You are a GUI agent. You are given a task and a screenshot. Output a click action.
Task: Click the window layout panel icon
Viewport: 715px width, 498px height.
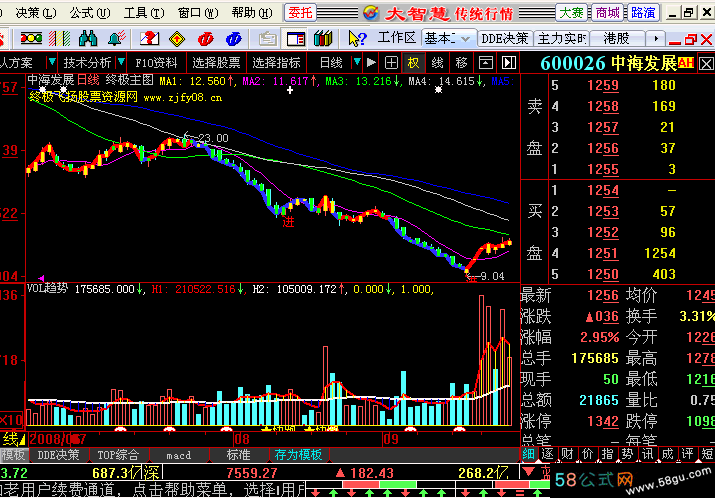(x=295, y=39)
